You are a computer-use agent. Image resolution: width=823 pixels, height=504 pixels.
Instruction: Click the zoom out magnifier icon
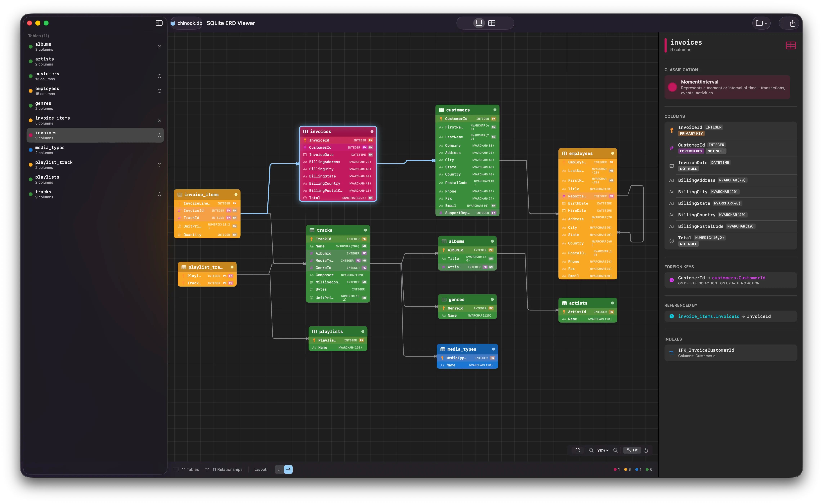point(591,450)
